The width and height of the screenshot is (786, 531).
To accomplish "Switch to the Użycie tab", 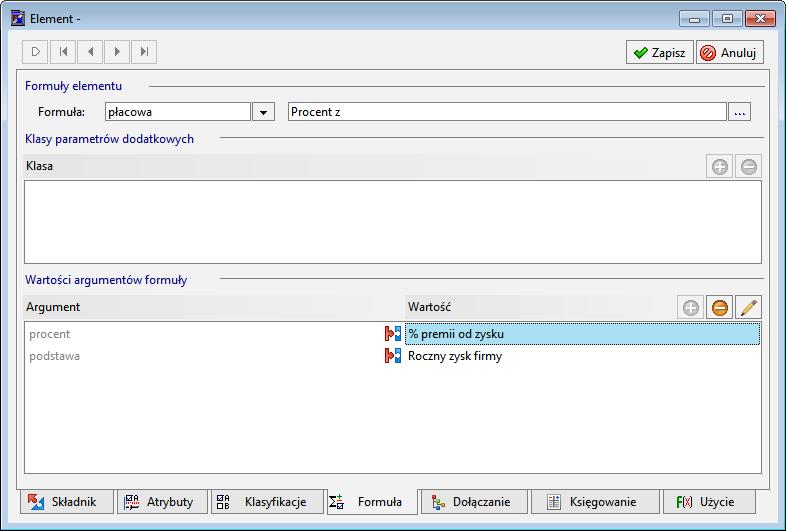I will coord(709,502).
